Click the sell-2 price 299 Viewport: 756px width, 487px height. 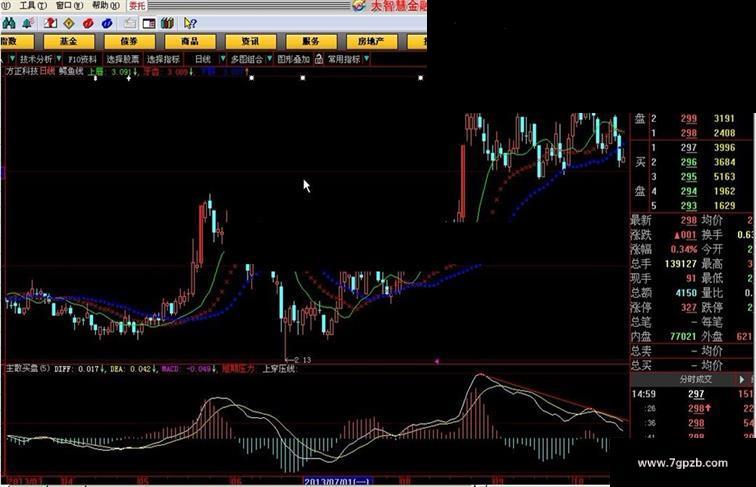click(688, 118)
